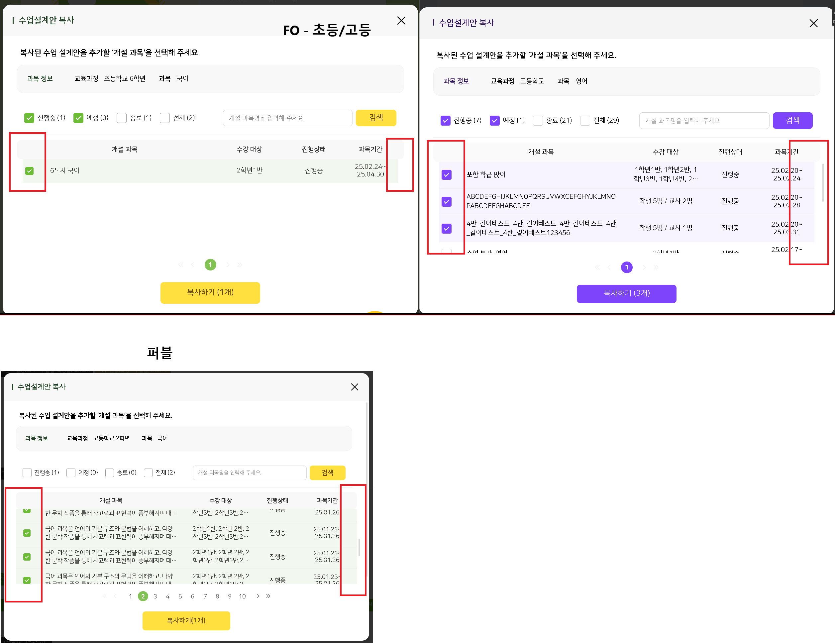Deselect the 포함 학급 많이 row checkbox

(446, 175)
